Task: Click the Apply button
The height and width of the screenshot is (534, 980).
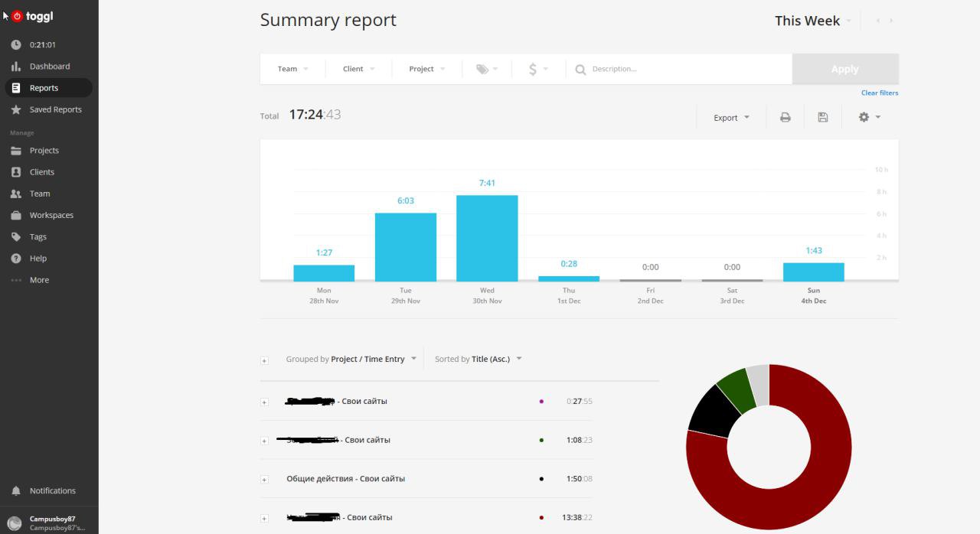Action: (844, 69)
